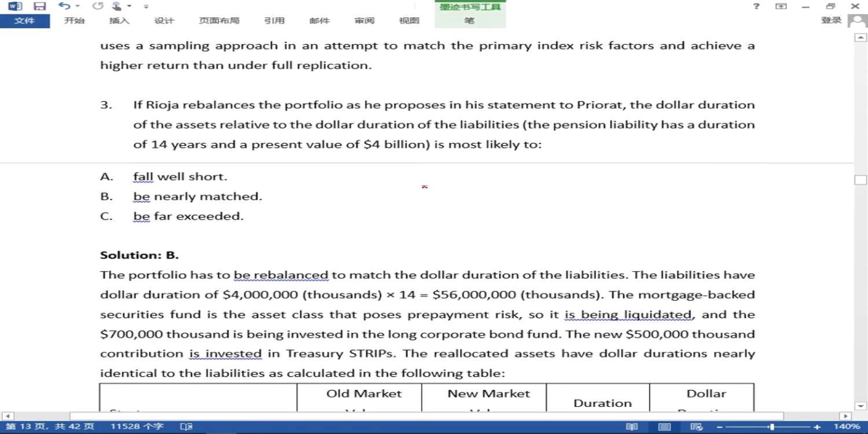Image resolution: width=868 pixels, height=434 pixels.
Task: Click the vertical scrollbar thumb
Action: click(x=860, y=179)
